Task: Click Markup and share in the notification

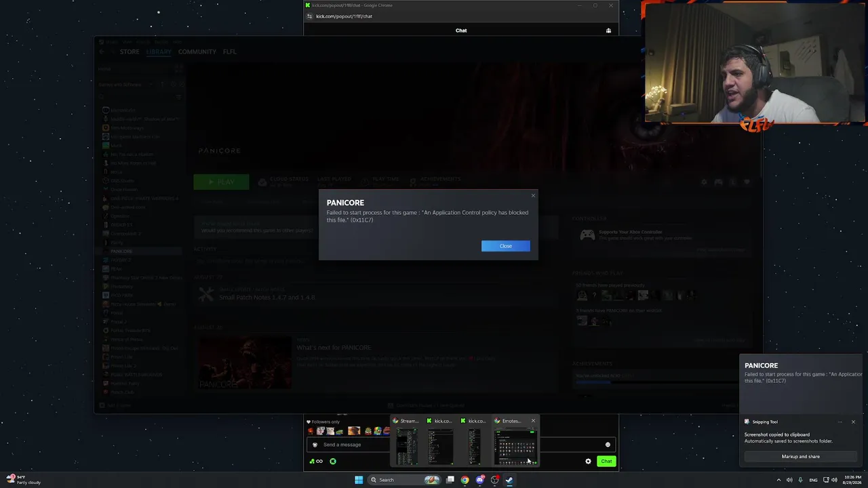Action: (x=801, y=456)
